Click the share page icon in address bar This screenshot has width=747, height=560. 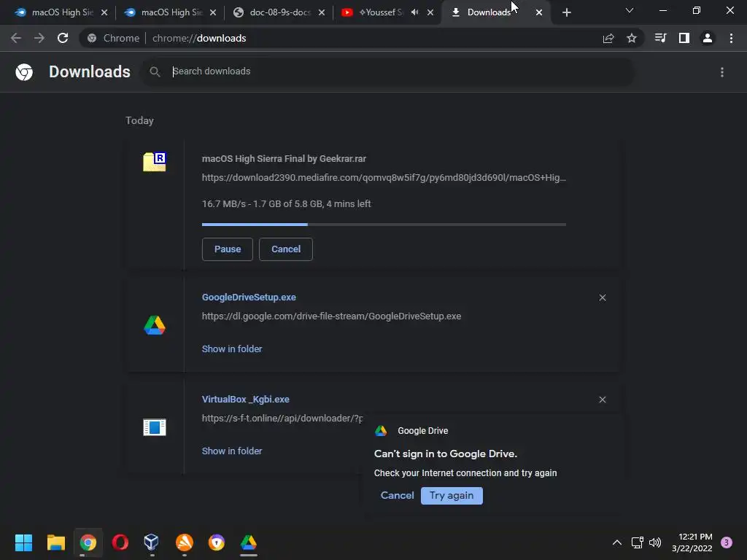click(608, 39)
